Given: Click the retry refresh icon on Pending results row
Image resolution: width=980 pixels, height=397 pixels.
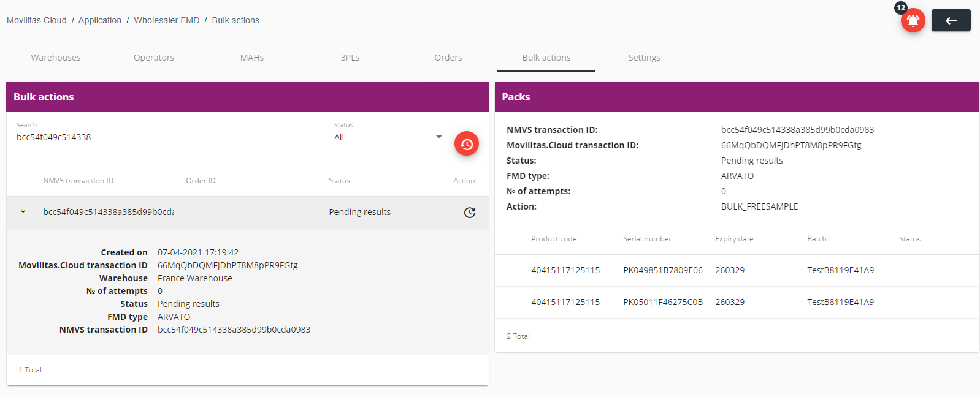Looking at the screenshot, I should click(x=470, y=213).
